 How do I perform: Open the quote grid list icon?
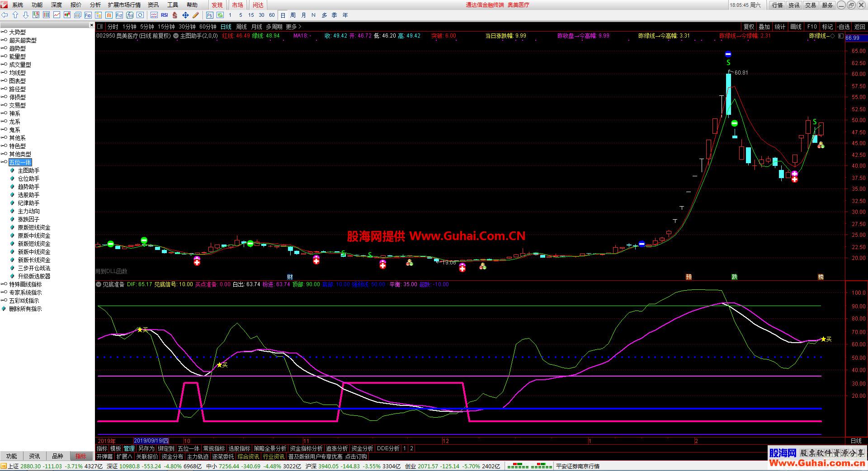pos(47,15)
